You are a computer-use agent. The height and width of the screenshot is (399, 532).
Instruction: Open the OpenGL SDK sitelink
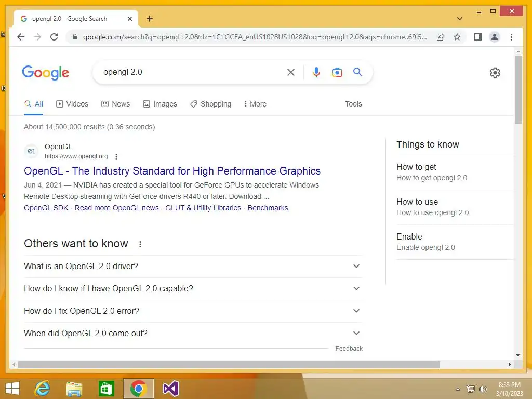tap(46, 208)
